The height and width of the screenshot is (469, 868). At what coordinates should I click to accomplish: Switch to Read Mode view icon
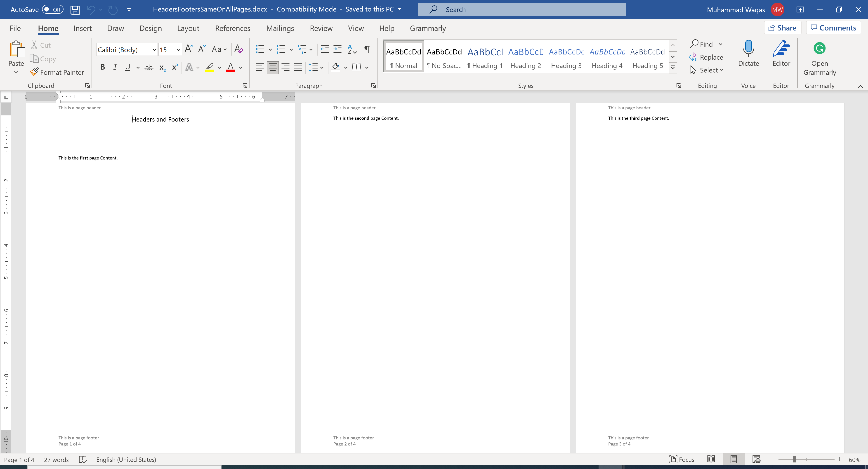point(711,459)
